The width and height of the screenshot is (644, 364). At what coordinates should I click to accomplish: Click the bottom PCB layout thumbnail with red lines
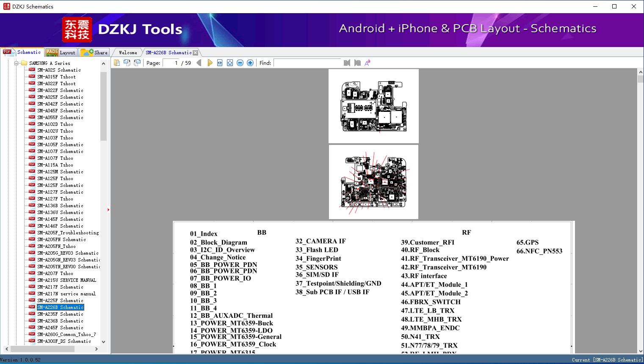373,182
